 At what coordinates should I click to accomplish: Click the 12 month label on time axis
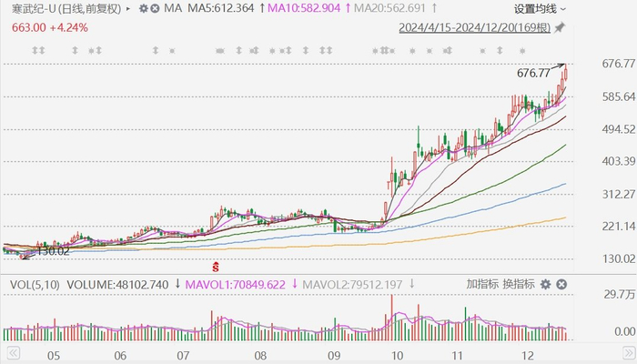click(x=527, y=356)
